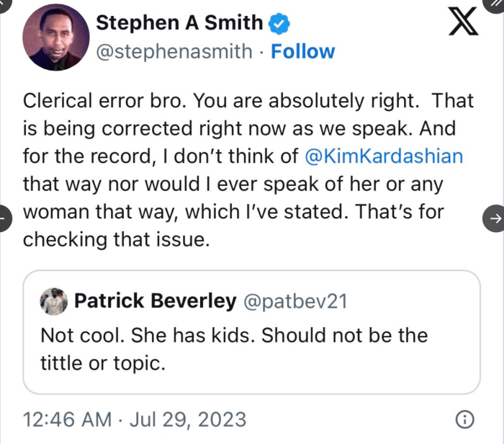
Task: Click the 12:46 AM timestamp
Action: point(67,419)
